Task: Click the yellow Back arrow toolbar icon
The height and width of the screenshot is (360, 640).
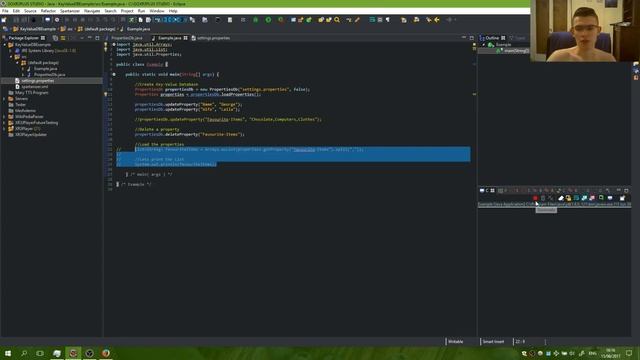Action: [437, 20]
